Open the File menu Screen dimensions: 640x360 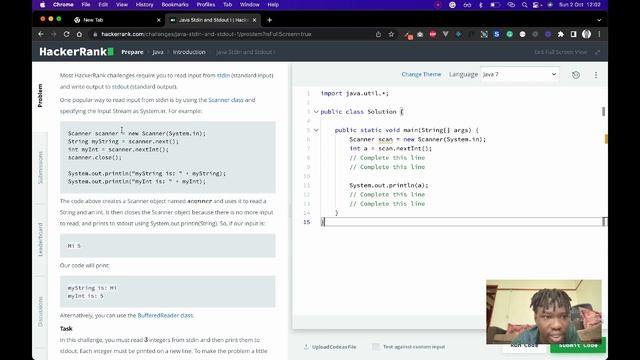[x=86, y=5]
